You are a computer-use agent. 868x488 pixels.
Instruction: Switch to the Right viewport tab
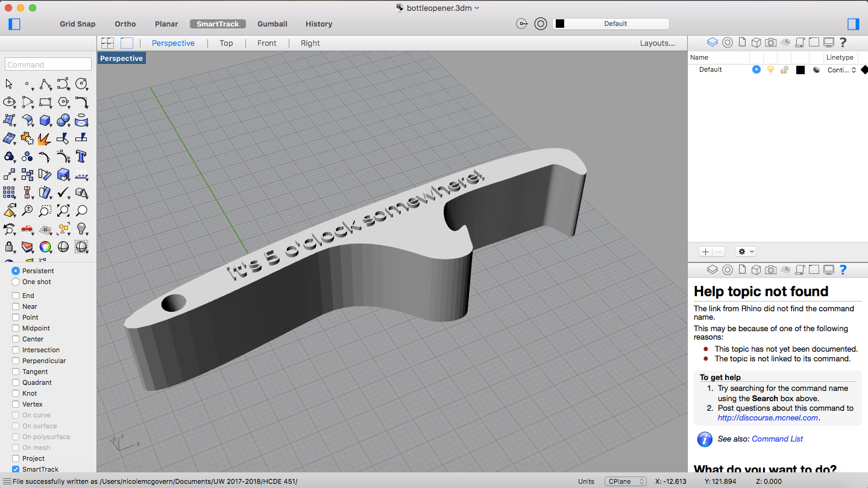[310, 43]
